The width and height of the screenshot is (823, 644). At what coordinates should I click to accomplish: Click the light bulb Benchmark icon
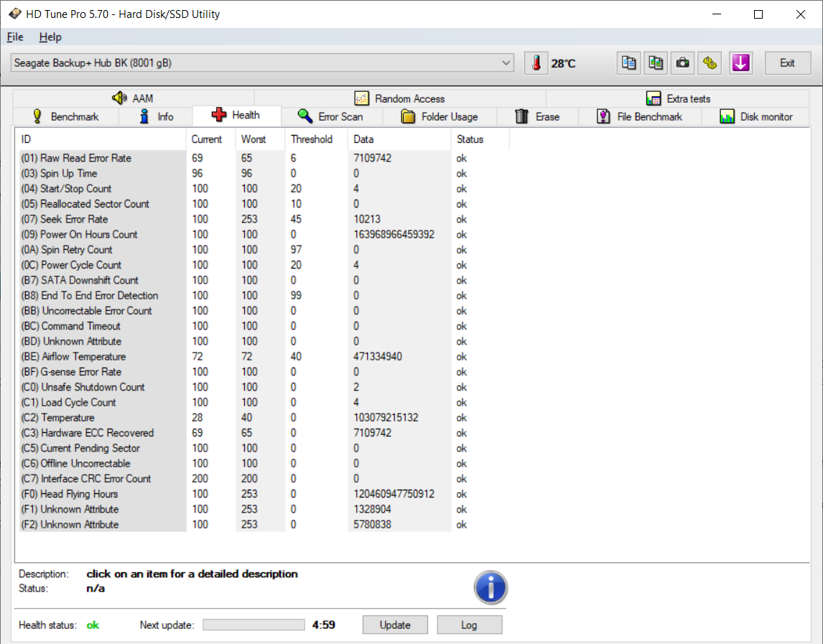tap(37, 116)
